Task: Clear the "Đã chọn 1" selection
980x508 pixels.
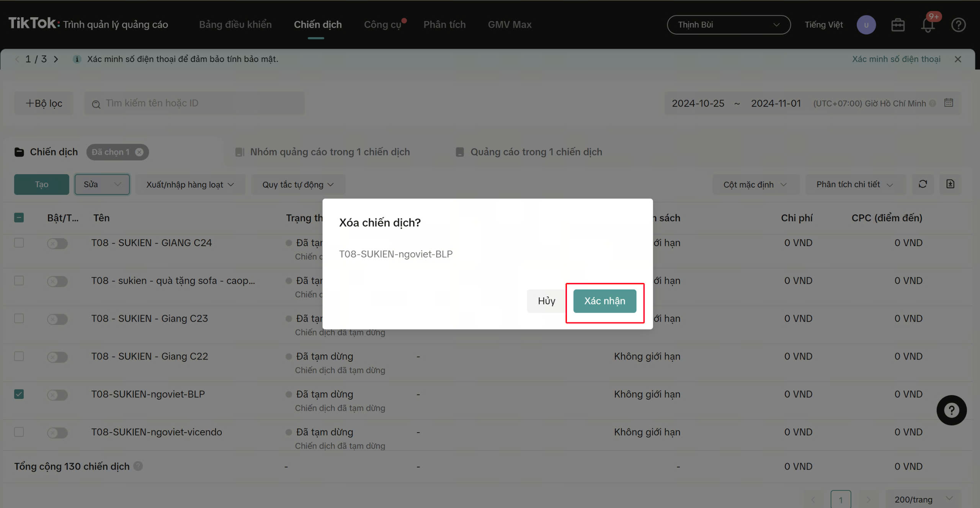Action: (x=139, y=152)
